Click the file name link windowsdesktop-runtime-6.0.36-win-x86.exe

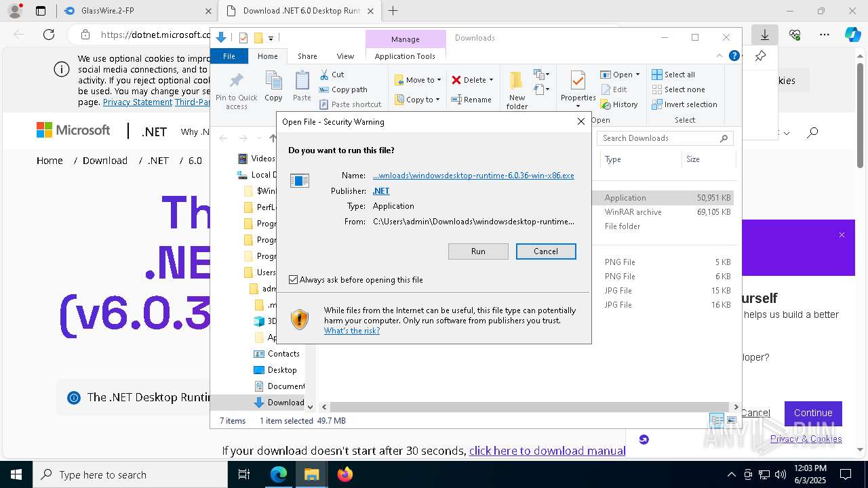pyautogui.click(x=473, y=176)
